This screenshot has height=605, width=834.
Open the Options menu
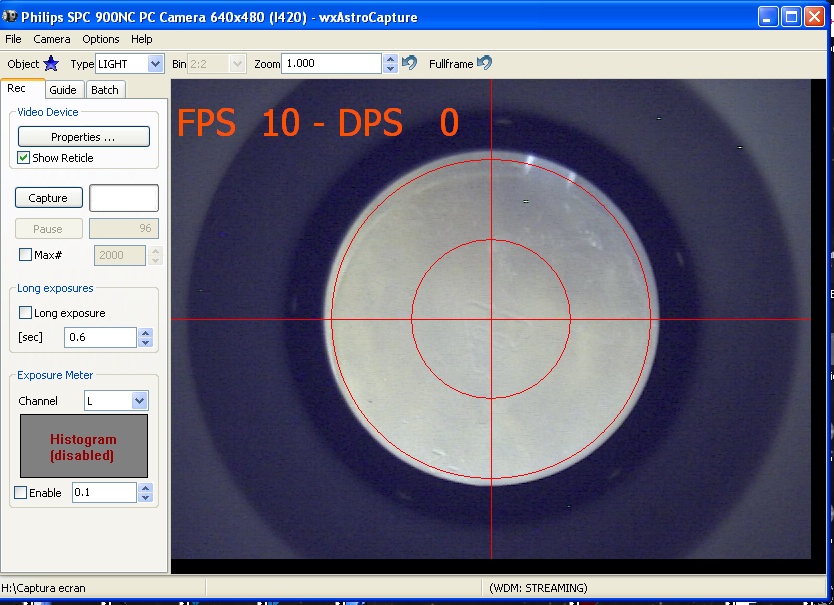(101, 39)
